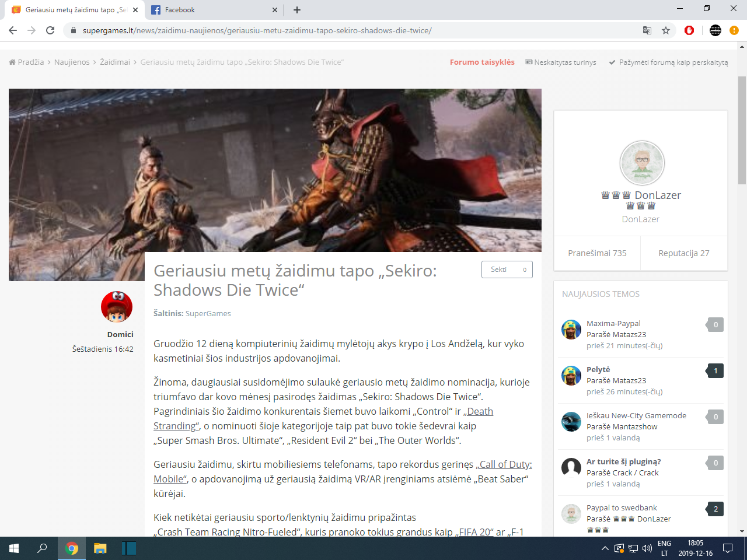Click the vertical scrollbar thumb

coord(742,130)
